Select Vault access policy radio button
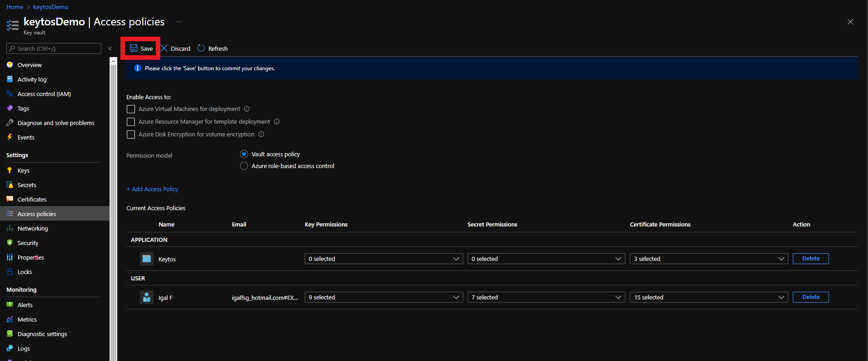Image resolution: width=868 pixels, height=361 pixels. point(244,154)
